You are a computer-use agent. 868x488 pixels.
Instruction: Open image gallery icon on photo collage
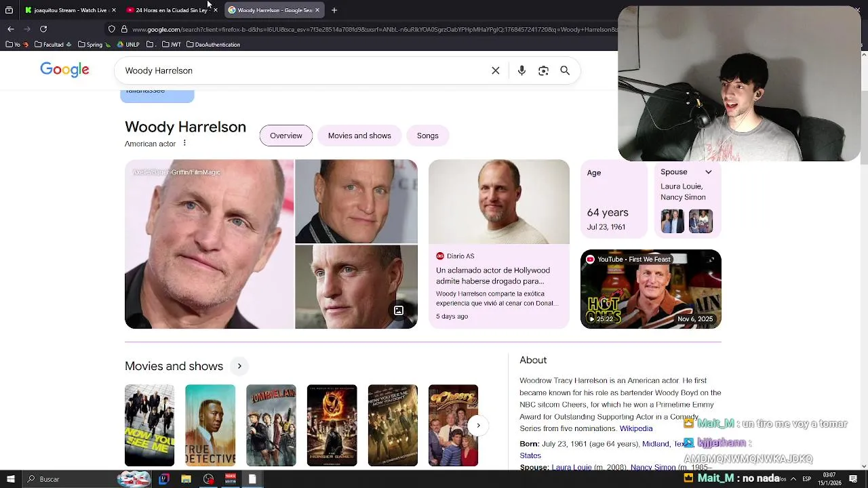click(399, 310)
